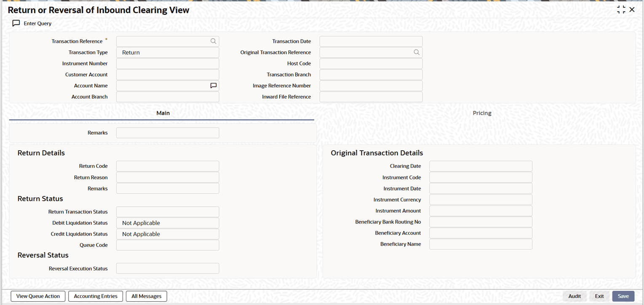Click the Enter Query button
644x305 pixels.
32,24
